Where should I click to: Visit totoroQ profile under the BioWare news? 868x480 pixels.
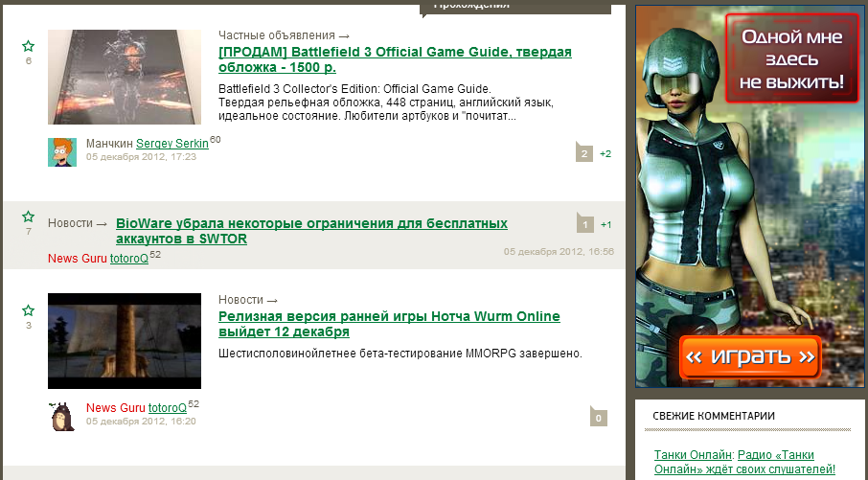coord(129,259)
